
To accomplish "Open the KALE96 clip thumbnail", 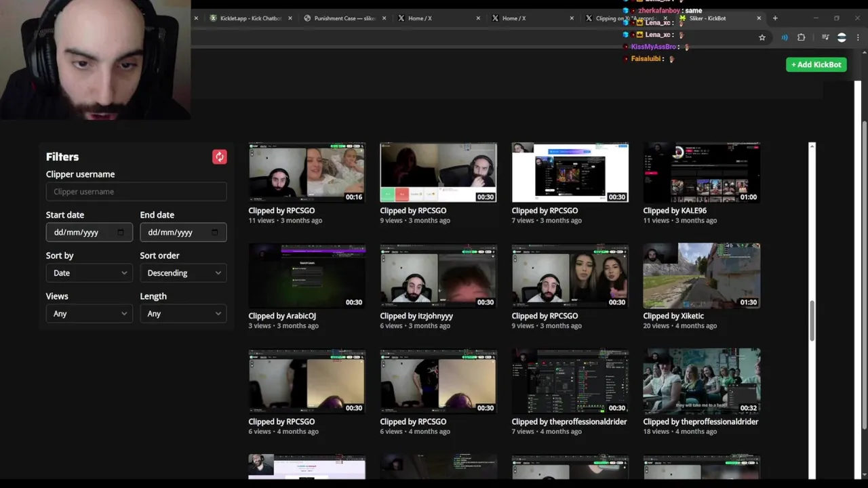I will pyautogui.click(x=702, y=172).
